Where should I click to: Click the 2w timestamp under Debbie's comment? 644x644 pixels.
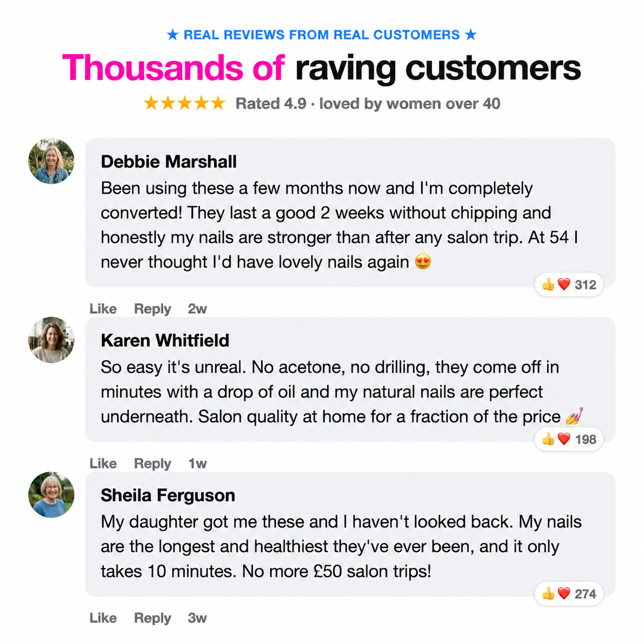(x=197, y=309)
